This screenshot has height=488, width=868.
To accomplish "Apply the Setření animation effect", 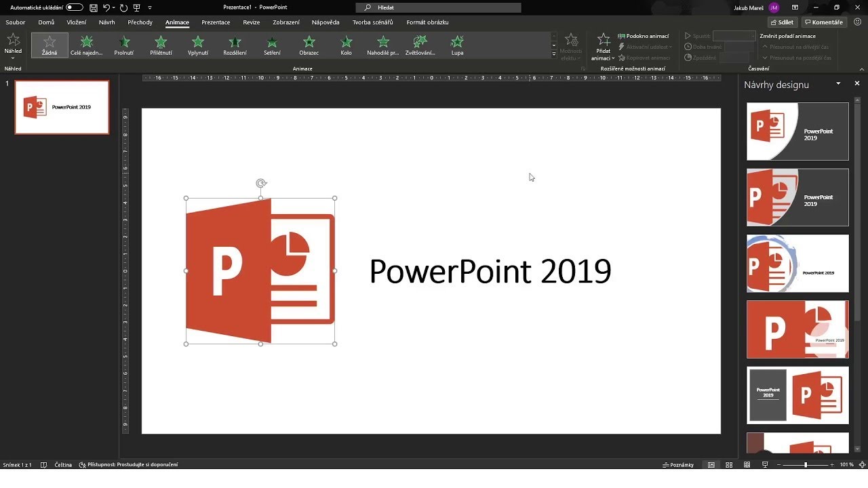I will pyautogui.click(x=272, y=45).
